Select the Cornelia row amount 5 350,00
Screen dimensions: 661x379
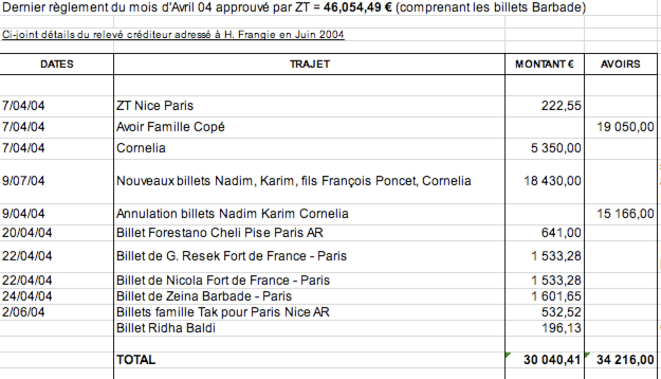click(544, 148)
